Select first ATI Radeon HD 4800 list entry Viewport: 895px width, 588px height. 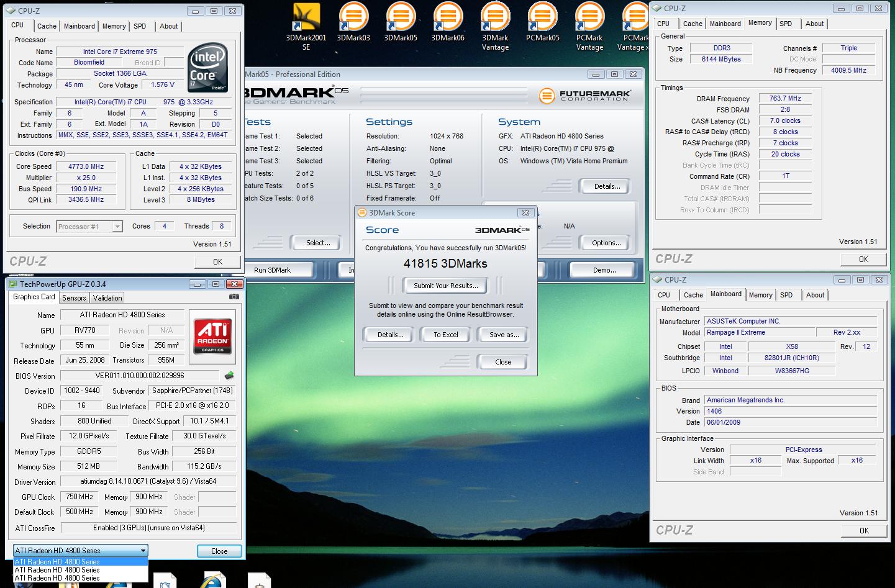[81, 562]
